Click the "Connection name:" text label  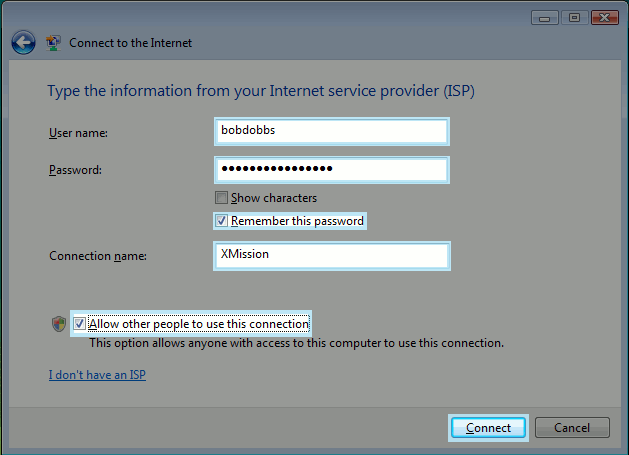click(x=98, y=256)
